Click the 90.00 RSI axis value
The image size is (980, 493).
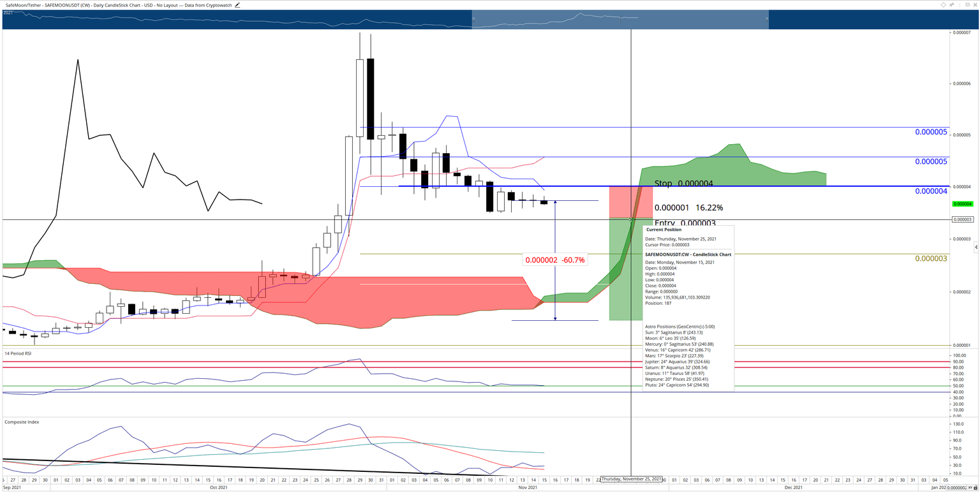pos(958,362)
